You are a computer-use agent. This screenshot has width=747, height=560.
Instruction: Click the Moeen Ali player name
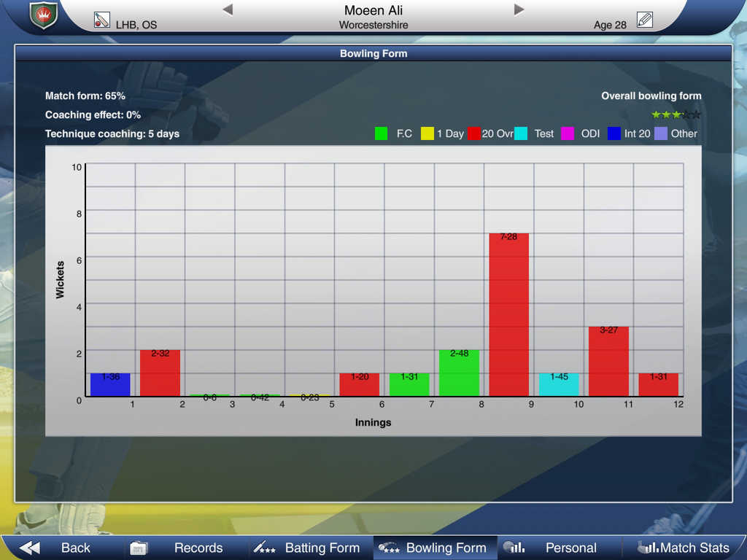[x=373, y=10]
